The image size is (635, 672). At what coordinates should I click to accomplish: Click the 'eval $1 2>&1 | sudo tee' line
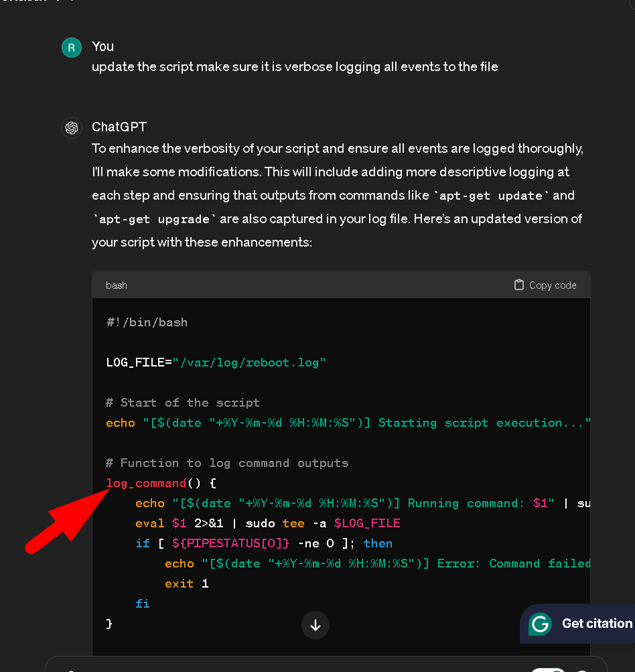[x=268, y=523]
